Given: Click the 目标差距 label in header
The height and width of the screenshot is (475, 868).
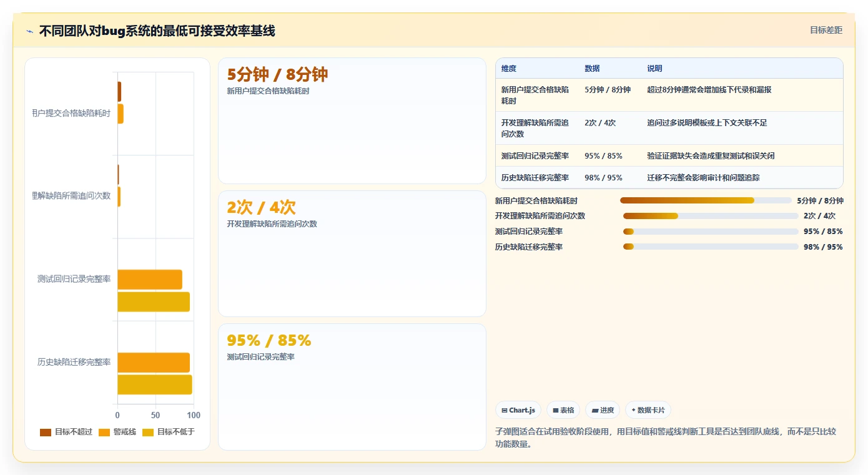Looking at the screenshot, I should [826, 30].
